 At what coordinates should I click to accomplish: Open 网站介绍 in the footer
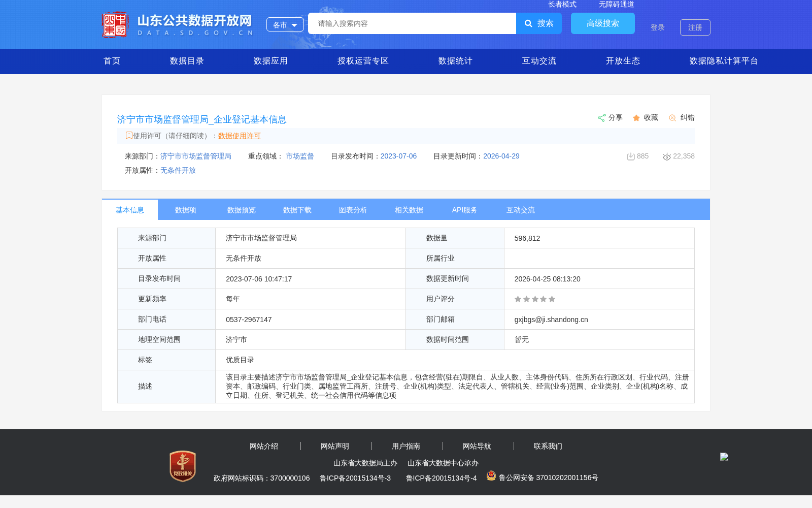(x=264, y=446)
